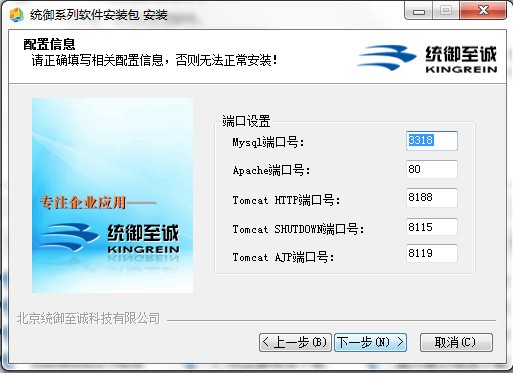Click the Tomcat HTTP端口号 label

pyautogui.click(x=286, y=200)
